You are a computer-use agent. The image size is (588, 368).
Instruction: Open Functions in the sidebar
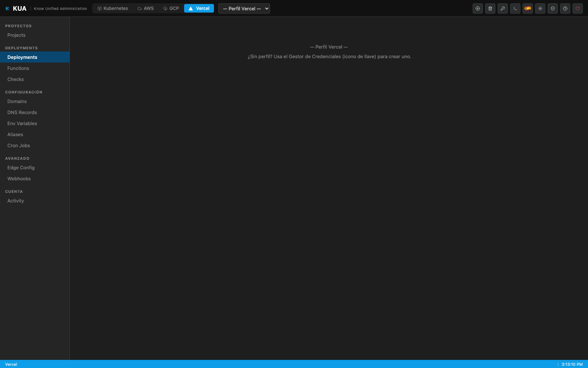click(35, 68)
